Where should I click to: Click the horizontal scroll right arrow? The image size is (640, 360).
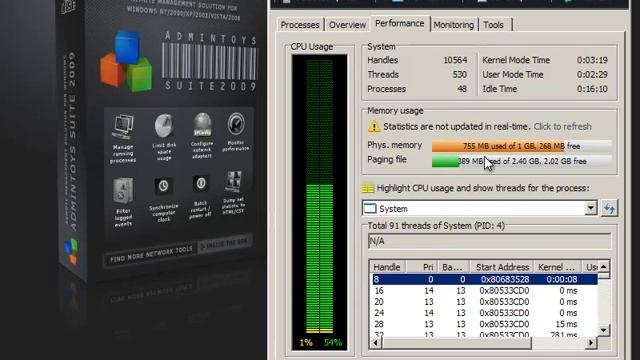(x=591, y=343)
